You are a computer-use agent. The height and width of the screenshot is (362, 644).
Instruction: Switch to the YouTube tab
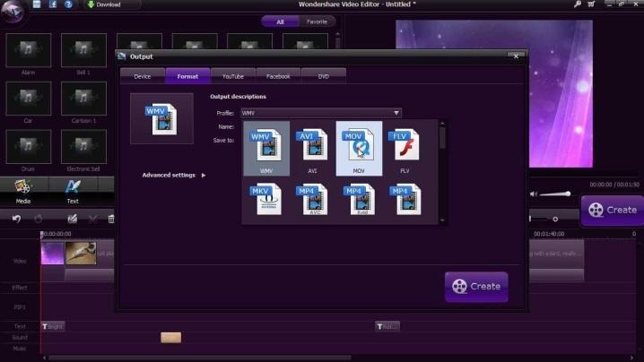[233, 76]
